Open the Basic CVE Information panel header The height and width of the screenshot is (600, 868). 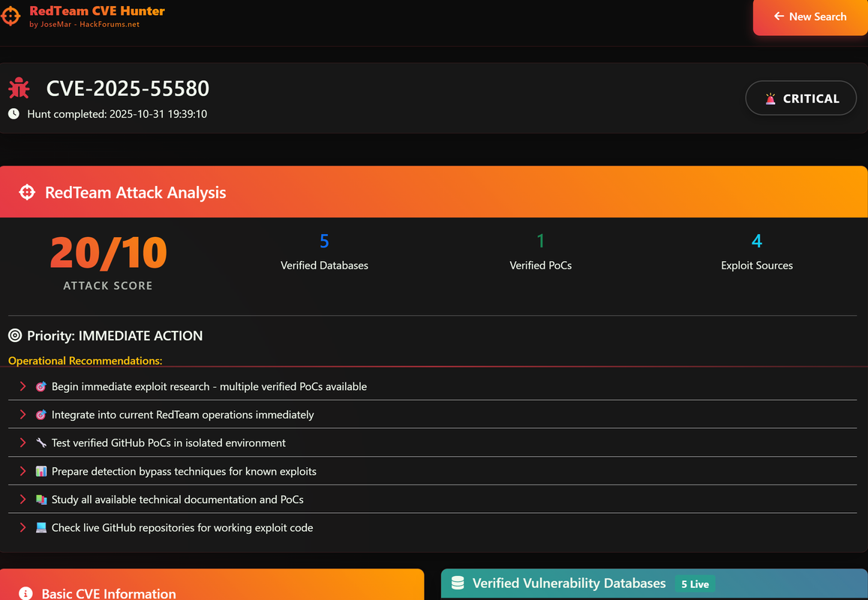(212, 584)
